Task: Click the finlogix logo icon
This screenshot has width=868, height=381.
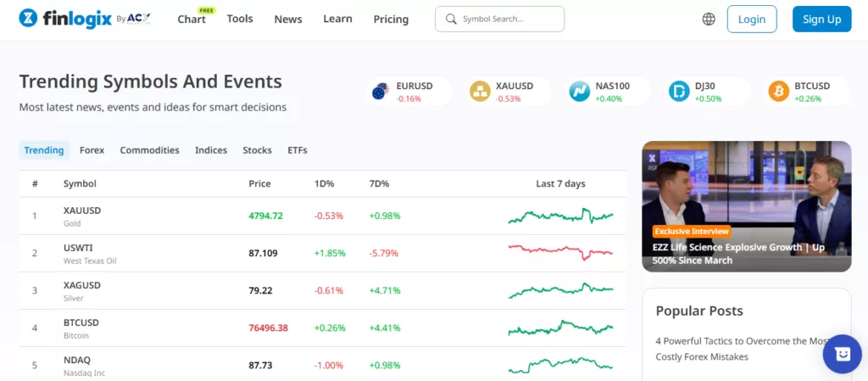Action: [x=28, y=19]
